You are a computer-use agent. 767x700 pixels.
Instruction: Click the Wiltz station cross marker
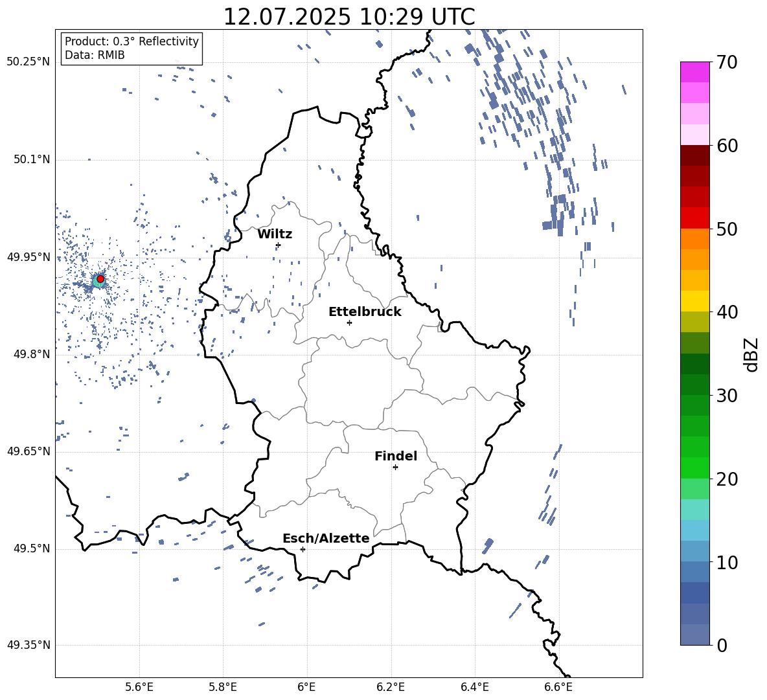click(x=279, y=245)
